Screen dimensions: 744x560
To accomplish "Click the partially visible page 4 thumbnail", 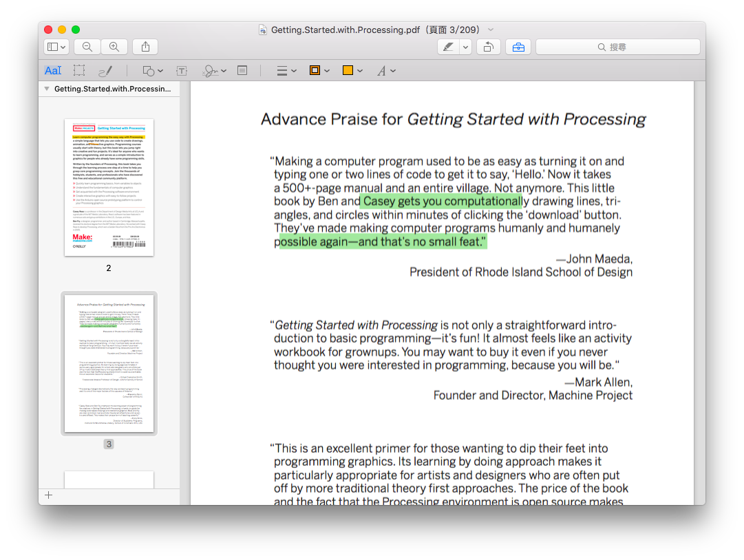I will (x=109, y=480).
